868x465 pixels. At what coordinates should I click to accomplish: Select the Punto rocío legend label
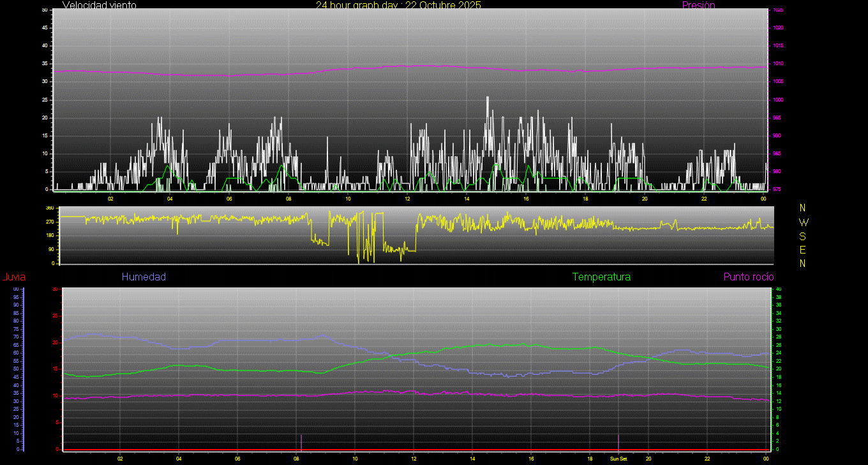tap(748, 277)
